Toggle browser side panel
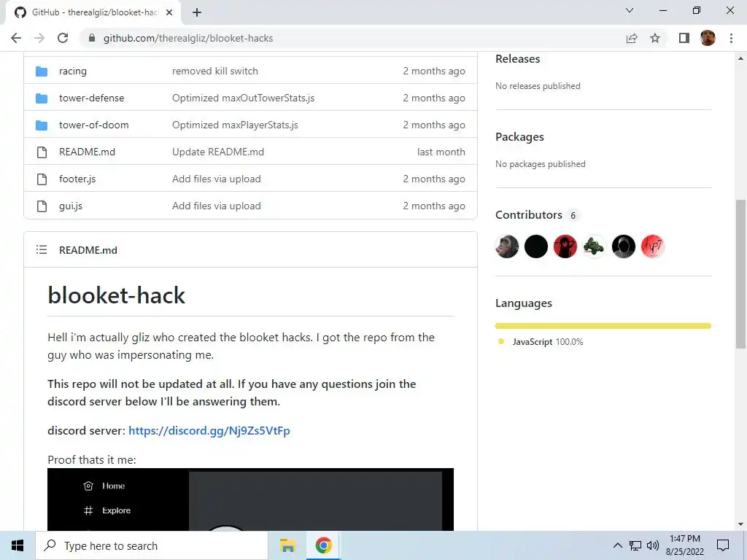Image resolution: width=747 pixels, height=560 pixels. click(684, 38)
